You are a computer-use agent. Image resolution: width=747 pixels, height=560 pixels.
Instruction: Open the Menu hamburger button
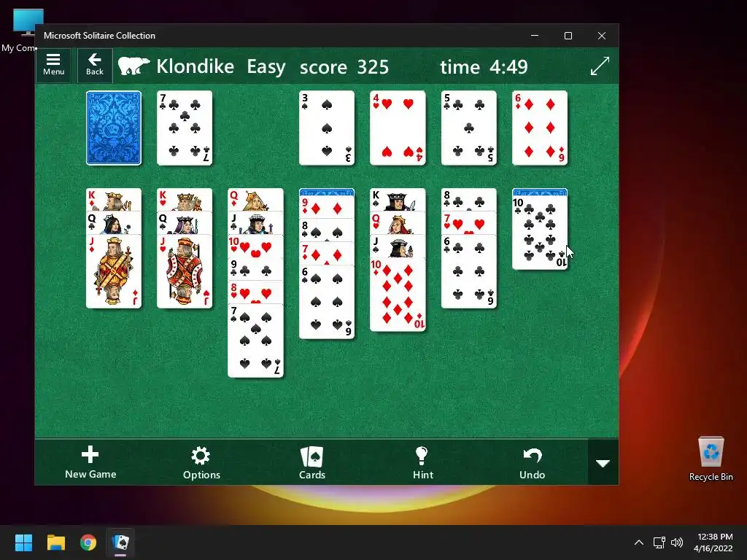(53, 65)
